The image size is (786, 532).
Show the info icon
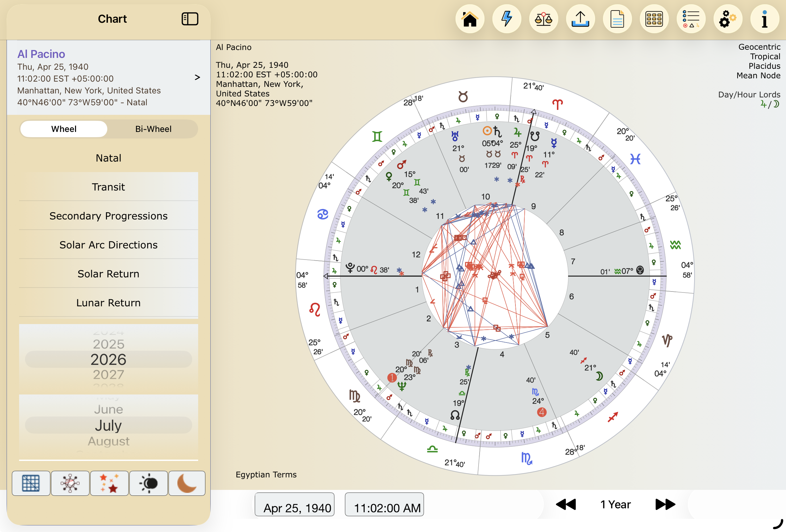tap(765, 19)
